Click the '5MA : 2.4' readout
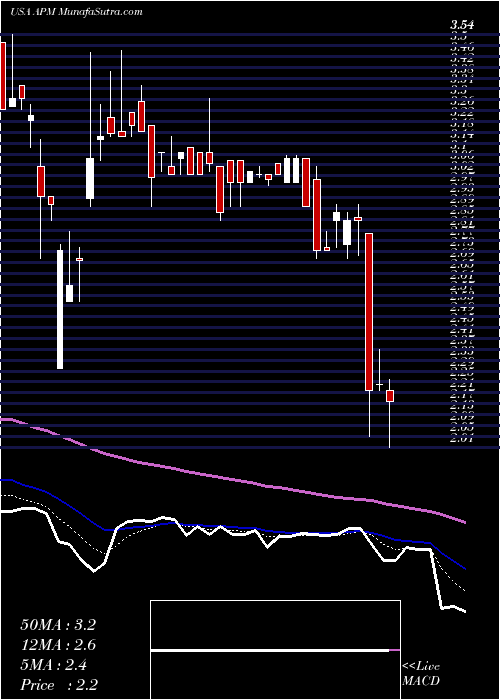The width and height of the screenshot is (500, 700). 54,665
